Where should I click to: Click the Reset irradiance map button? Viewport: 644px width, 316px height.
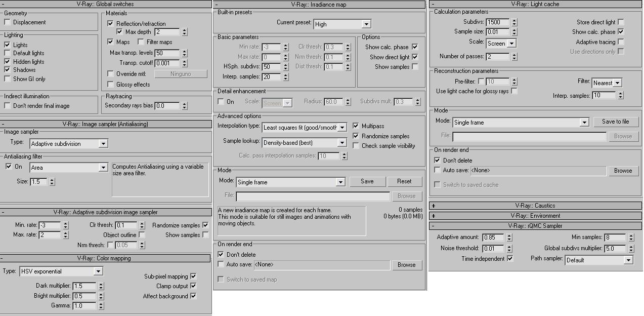(404, 181)
